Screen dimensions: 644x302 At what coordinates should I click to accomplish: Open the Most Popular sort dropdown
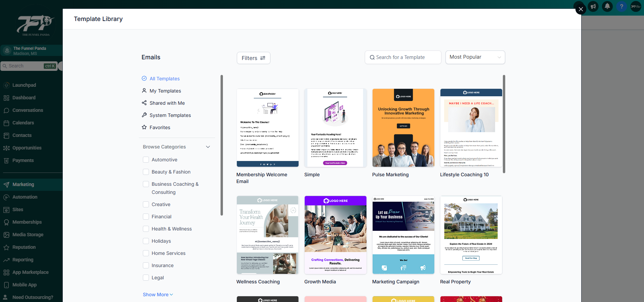click(475, 57)
